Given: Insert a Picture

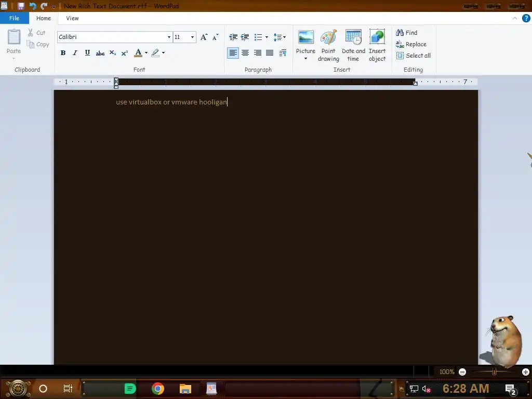Looking at the screenshot, I should [x=305, y=41].
